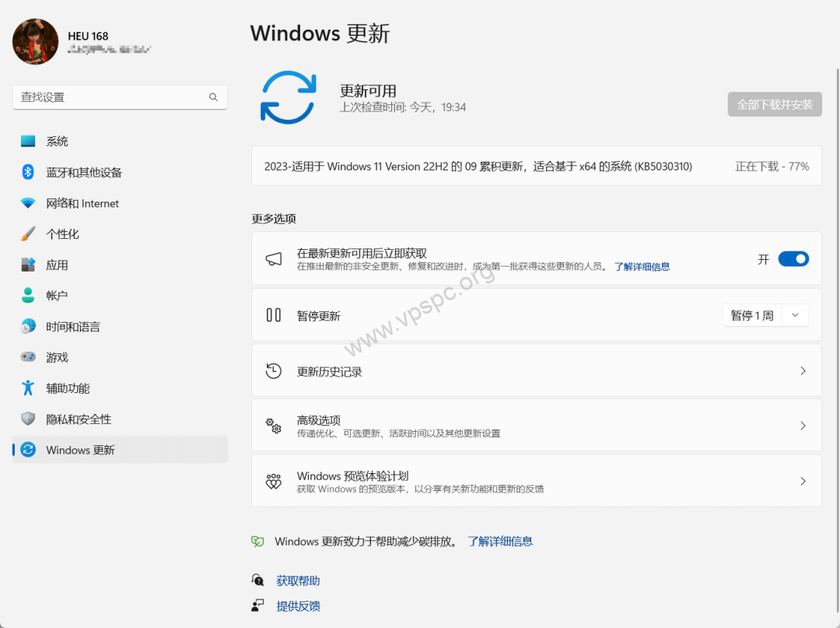This screenshot has width=840, height=628.
Task: Click the 提供反馈 link
Action: pyautogui.click(x=298, y=606)
